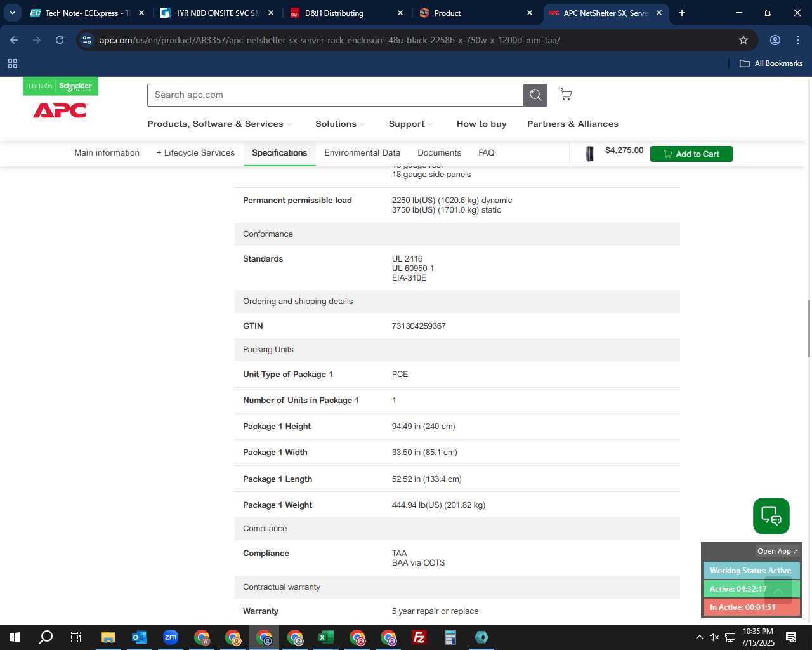Select the Specifications tab

tap(279, 153)
